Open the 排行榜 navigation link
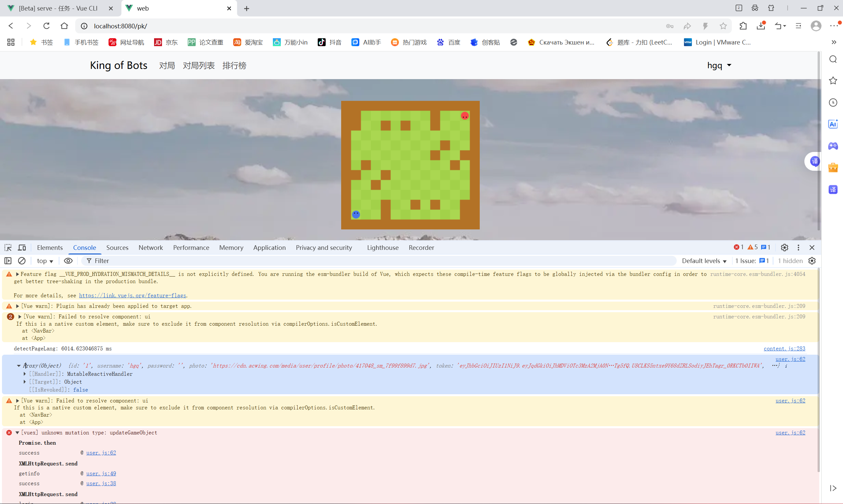This screenshot has height=504, width=843. [234, 65]
